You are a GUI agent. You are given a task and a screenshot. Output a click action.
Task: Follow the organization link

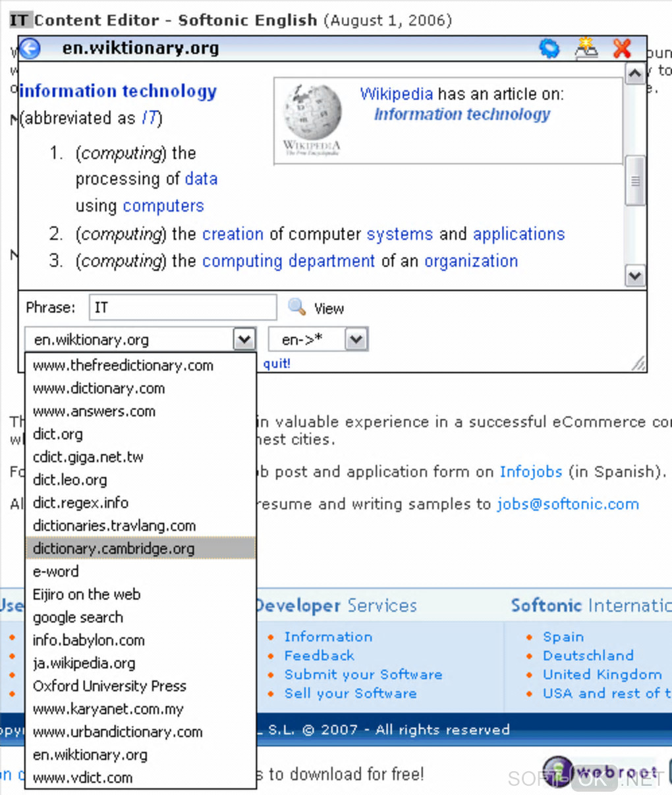pos(470,261)
